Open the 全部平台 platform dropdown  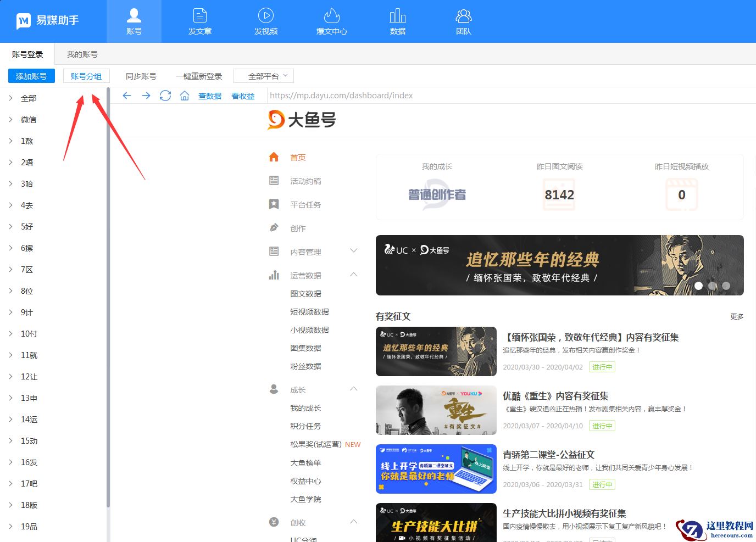264,76
